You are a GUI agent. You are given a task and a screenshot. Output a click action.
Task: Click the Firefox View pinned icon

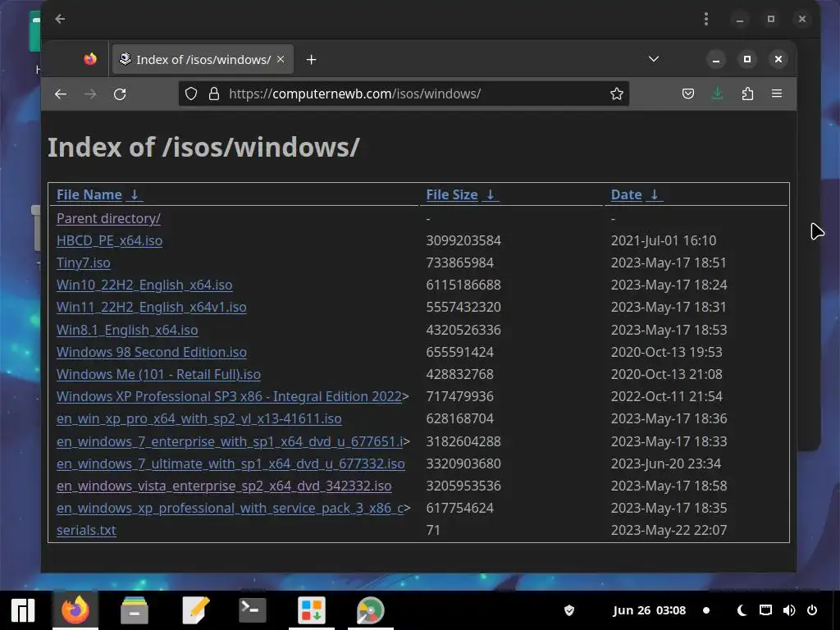90,59
